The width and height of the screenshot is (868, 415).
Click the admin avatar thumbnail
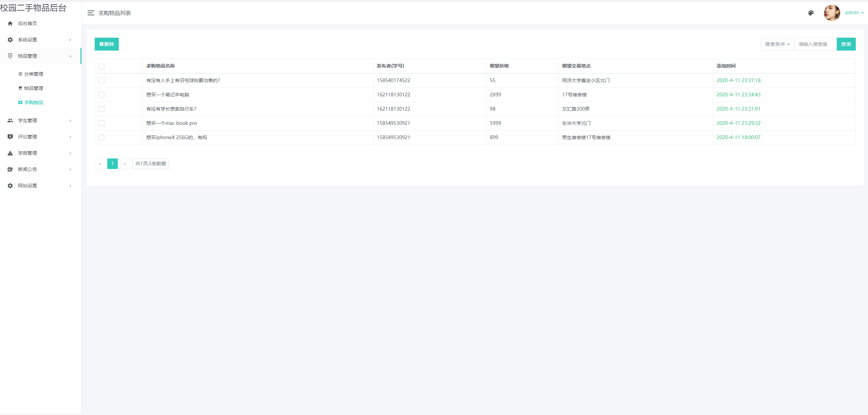(x=832, y=13)
